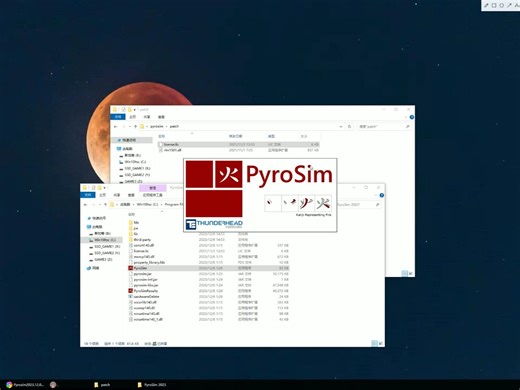This screenshot has height=390, width=520.
Task: Open Help in patch window
Action: (412, 117)
